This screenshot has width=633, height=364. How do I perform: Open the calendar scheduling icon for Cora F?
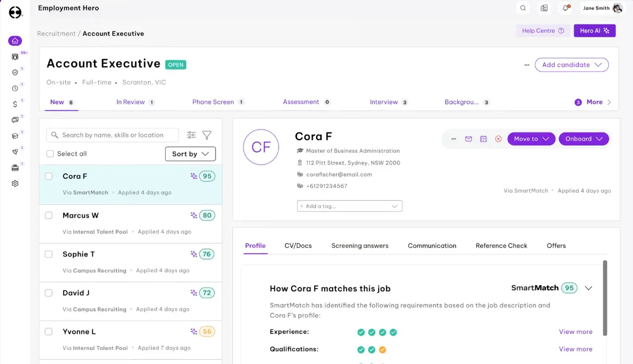(x=483, y=139)
